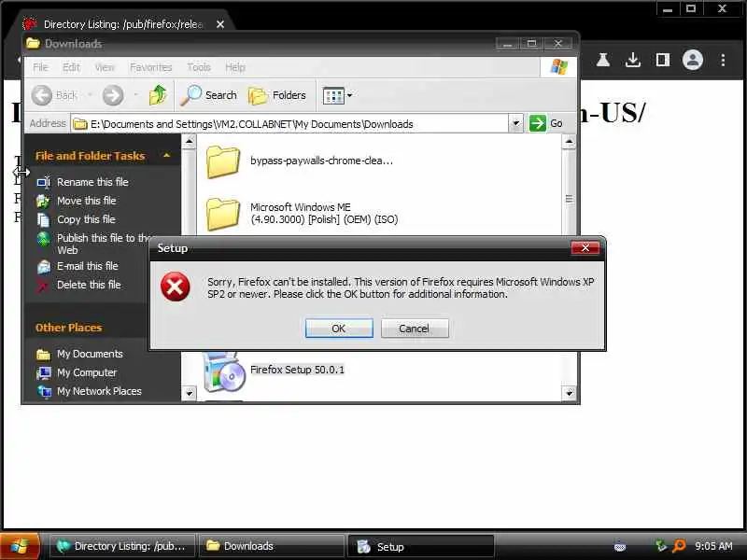Click the tray icon beside the Setup taskbar button

pos(620,546)
